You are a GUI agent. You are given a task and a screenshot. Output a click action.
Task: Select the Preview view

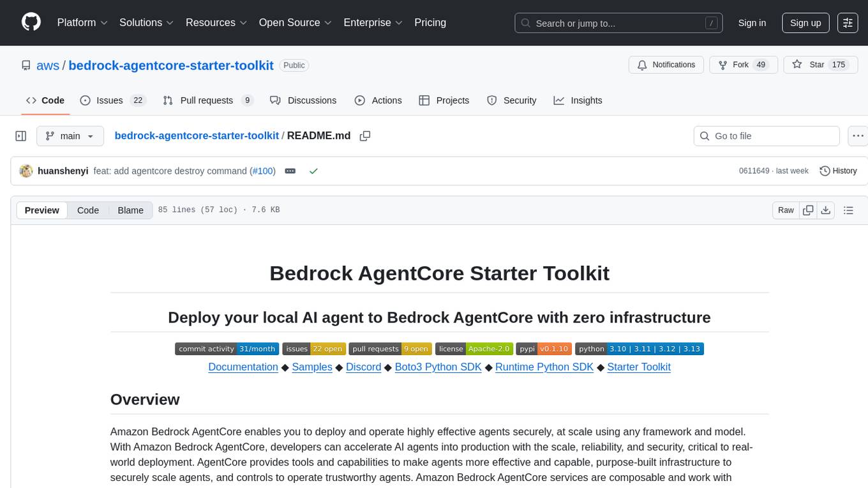pos(42,210)
